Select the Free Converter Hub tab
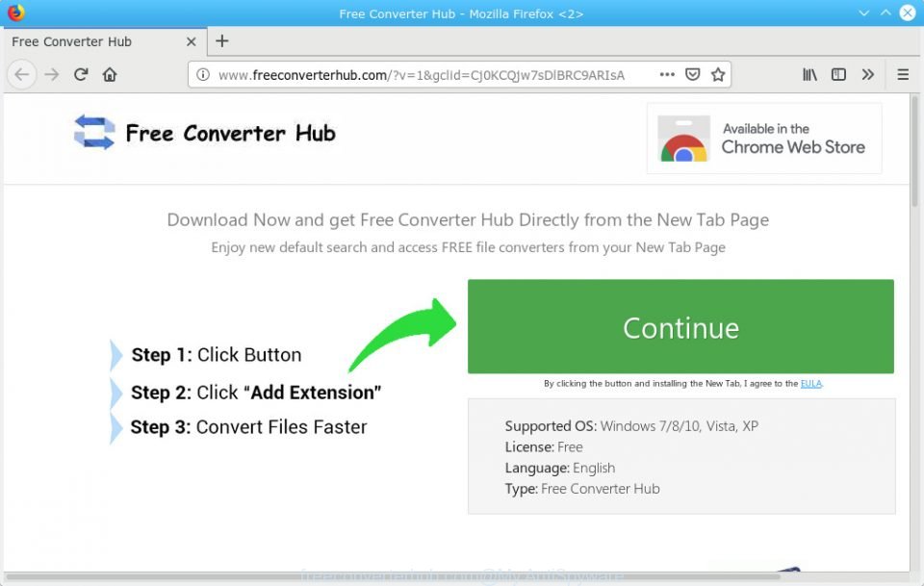The height and width of the screenshot is (586, 924). point(104,41)
